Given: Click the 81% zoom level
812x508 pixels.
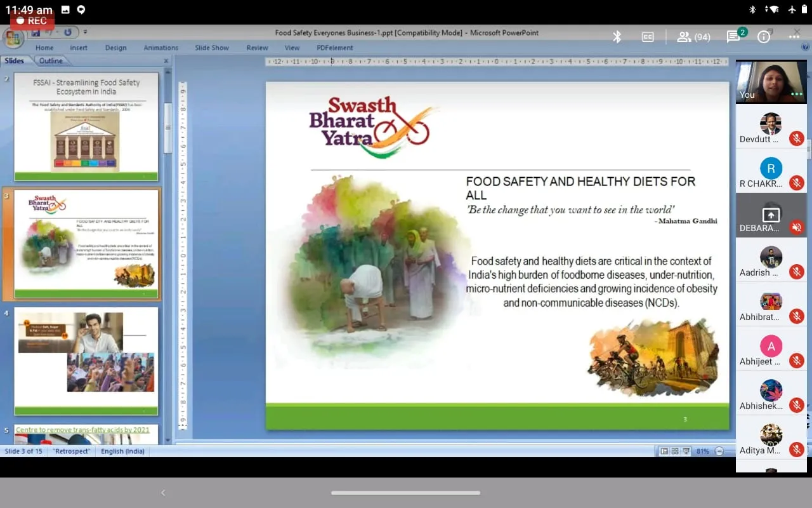Looking at the screenshot, I should pos(702,451).
